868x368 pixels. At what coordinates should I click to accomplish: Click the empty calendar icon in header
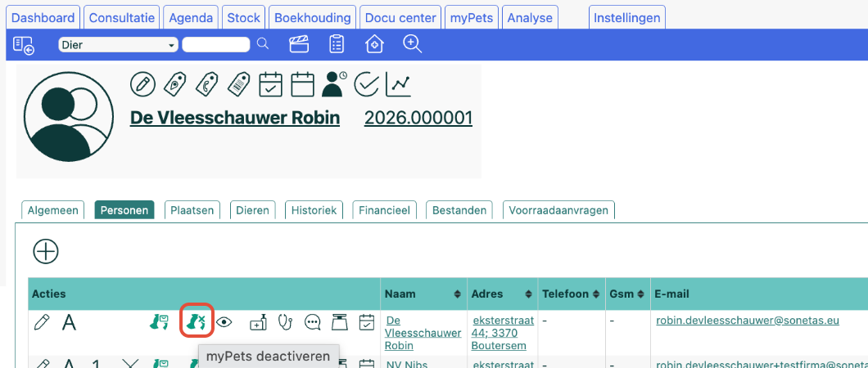[303, 84]
